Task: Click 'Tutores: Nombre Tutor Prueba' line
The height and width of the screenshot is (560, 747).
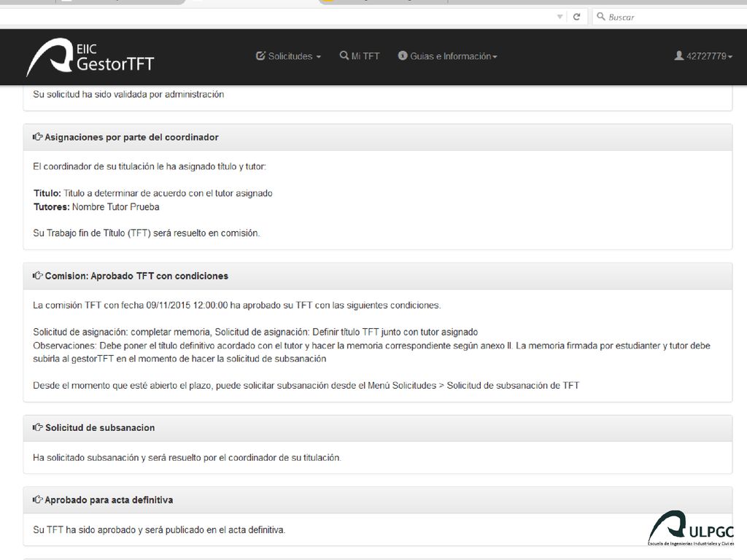Action: (x=96, y=206)
